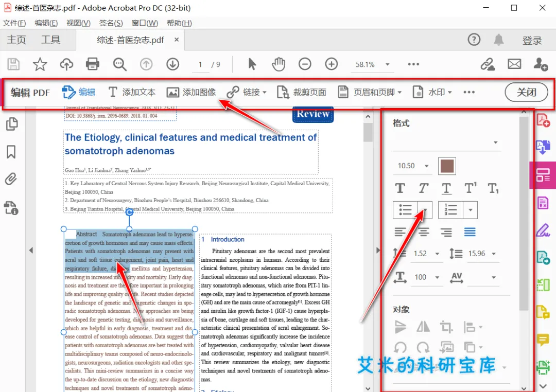Go to previous page arrow
556x392 pixels.
point(146,64)
